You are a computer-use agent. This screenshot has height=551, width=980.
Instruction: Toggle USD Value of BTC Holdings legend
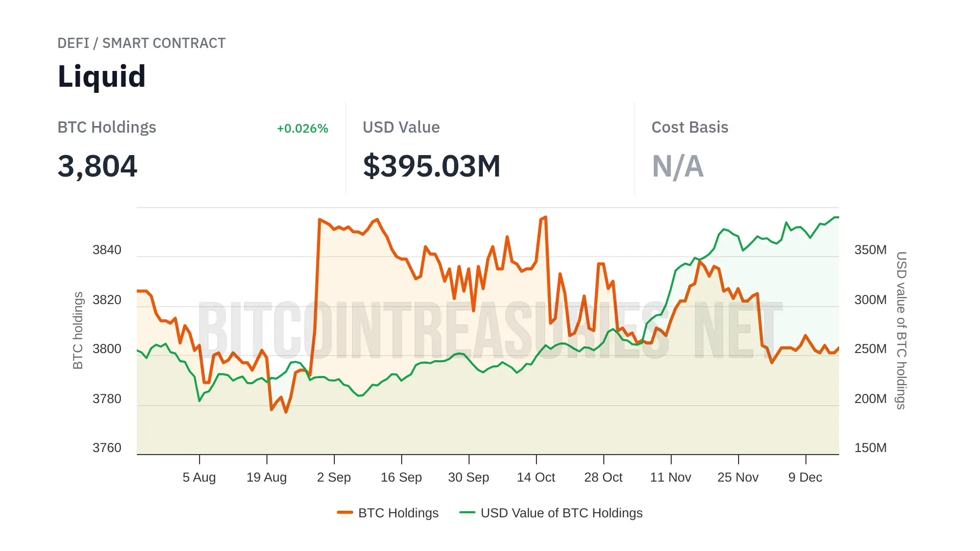pyautogui.click(x=561, y=513)
